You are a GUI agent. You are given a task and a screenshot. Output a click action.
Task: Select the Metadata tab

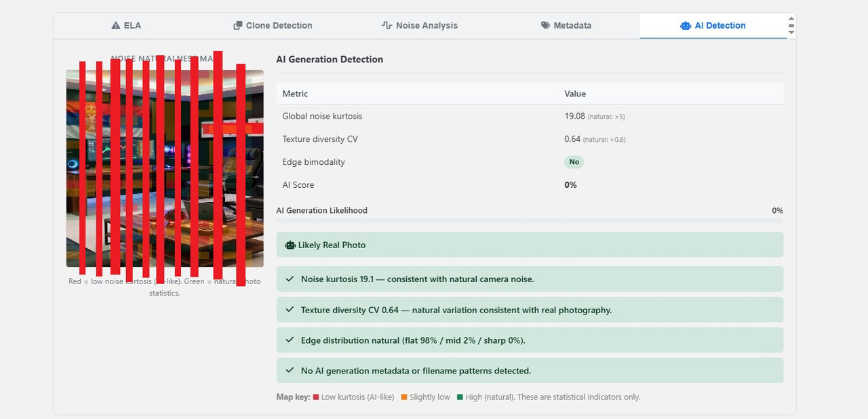(x=566, y=26)
